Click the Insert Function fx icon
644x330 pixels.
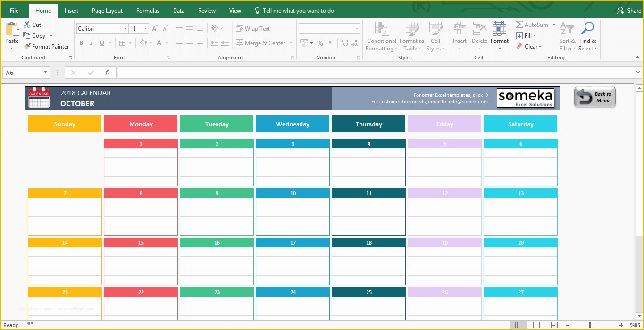[x=108, y=73]
